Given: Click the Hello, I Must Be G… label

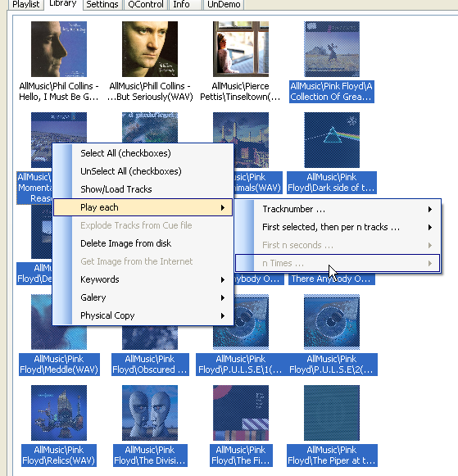Looking at the screenshot, I should [x=59, y=97].
